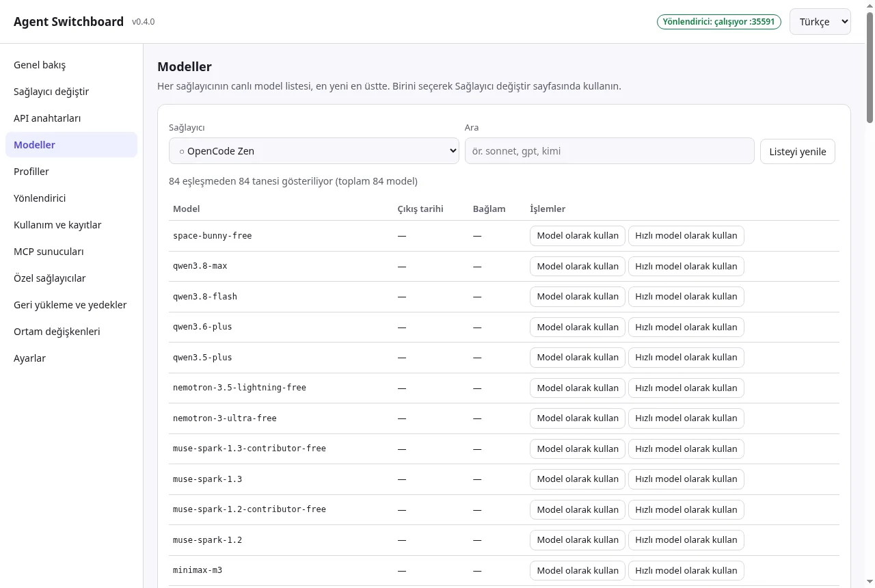The height and width of the screenshot is (588, 875).
Task: Click the page vertical scrollbar
Action: click(x=870, y=68)
